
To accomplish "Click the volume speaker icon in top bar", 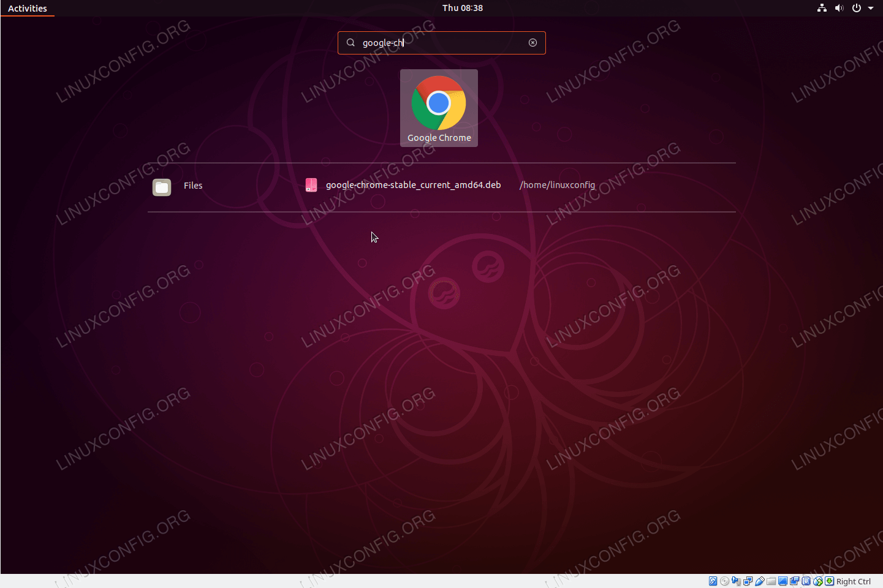I will [x=839, y=8].
